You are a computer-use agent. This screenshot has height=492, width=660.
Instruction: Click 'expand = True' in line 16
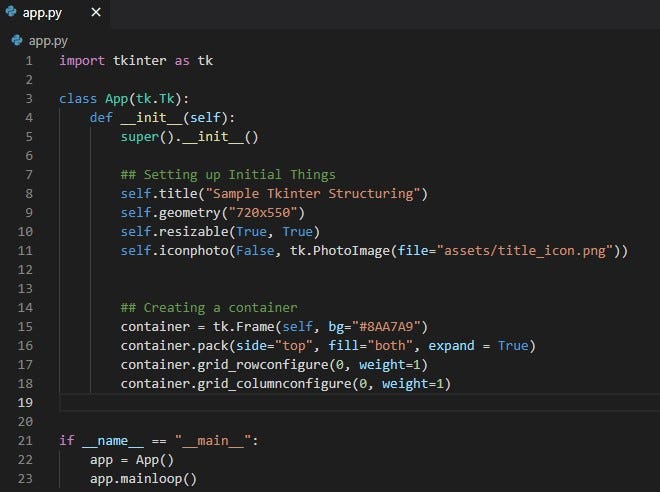478,346
